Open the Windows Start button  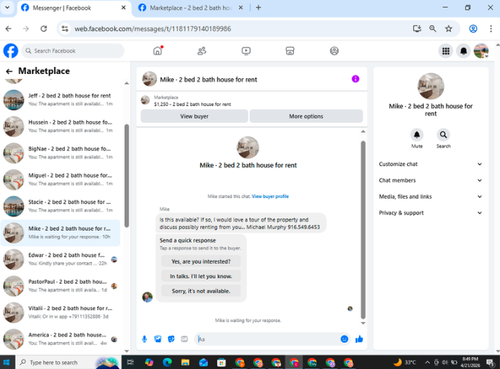[7, 362]
